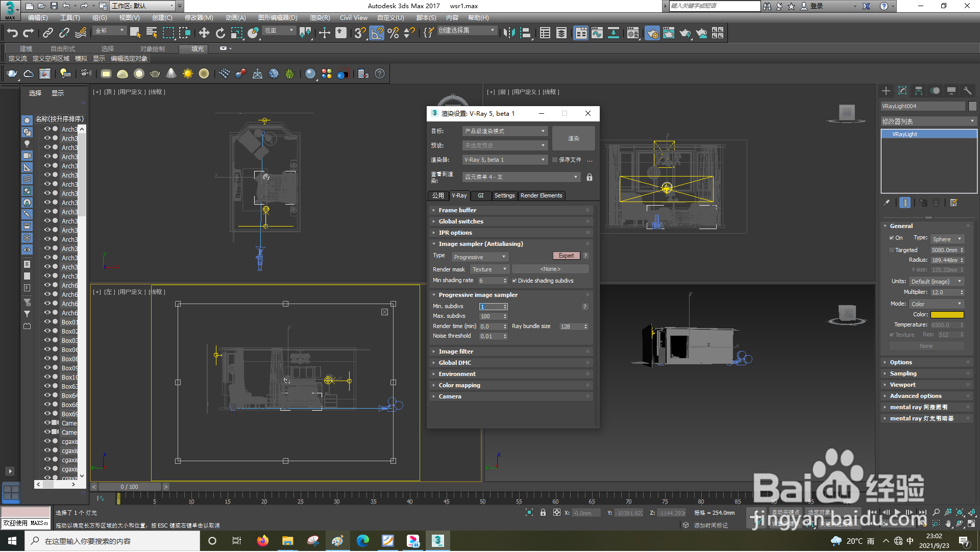Open the Hierarchy command panel tab

[x=919, y=90]
